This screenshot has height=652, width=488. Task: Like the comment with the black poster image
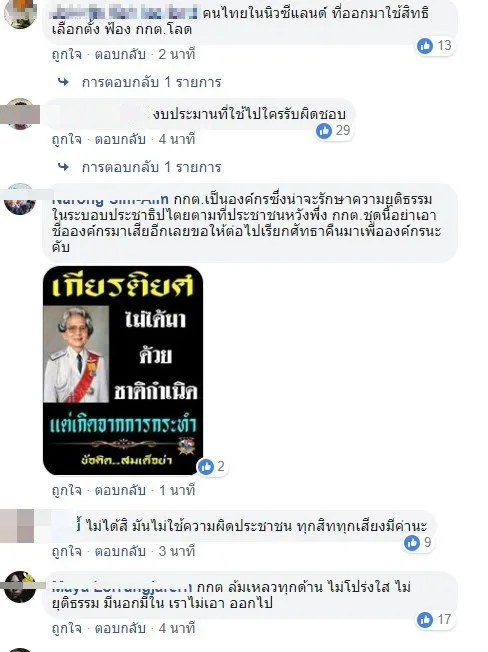[x=67, y=490]
